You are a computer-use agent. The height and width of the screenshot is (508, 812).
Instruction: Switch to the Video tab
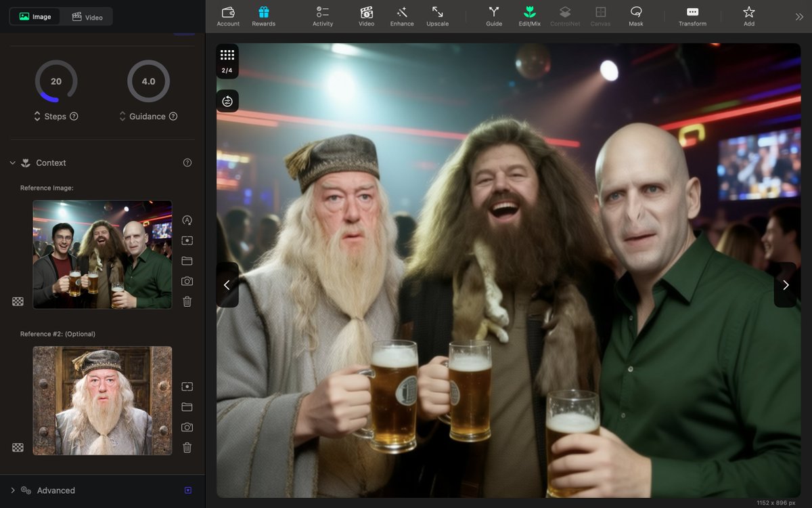pyautogui.click(x=87, y=17)
